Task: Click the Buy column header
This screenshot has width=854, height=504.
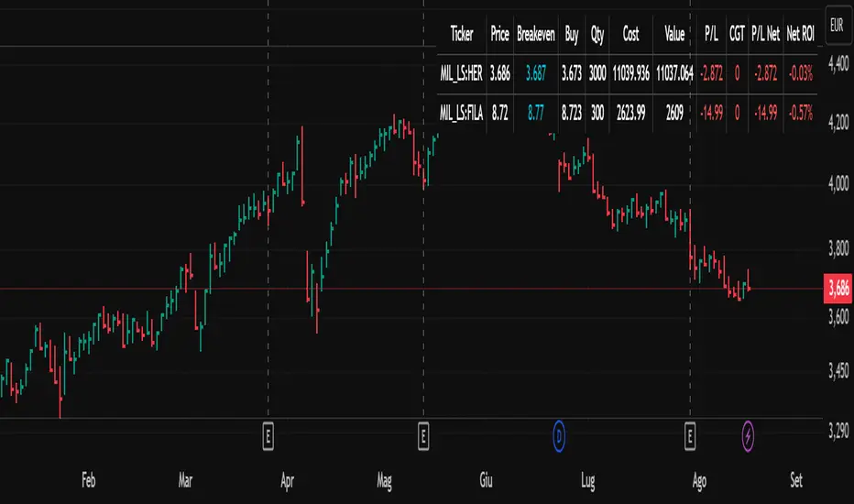Action: 572,35
